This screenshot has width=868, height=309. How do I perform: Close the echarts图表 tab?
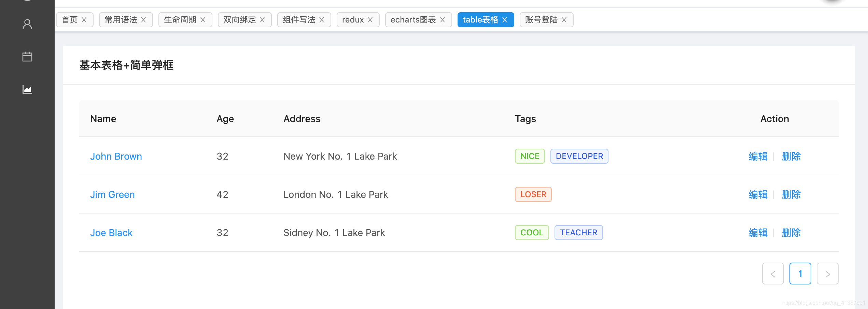click(x=443, y=19)
